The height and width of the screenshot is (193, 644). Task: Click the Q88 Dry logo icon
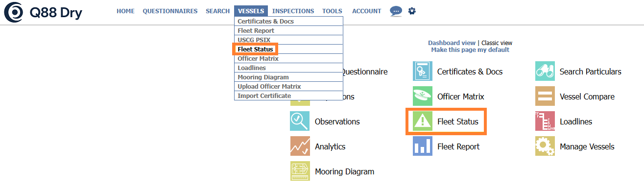(13, 12)
